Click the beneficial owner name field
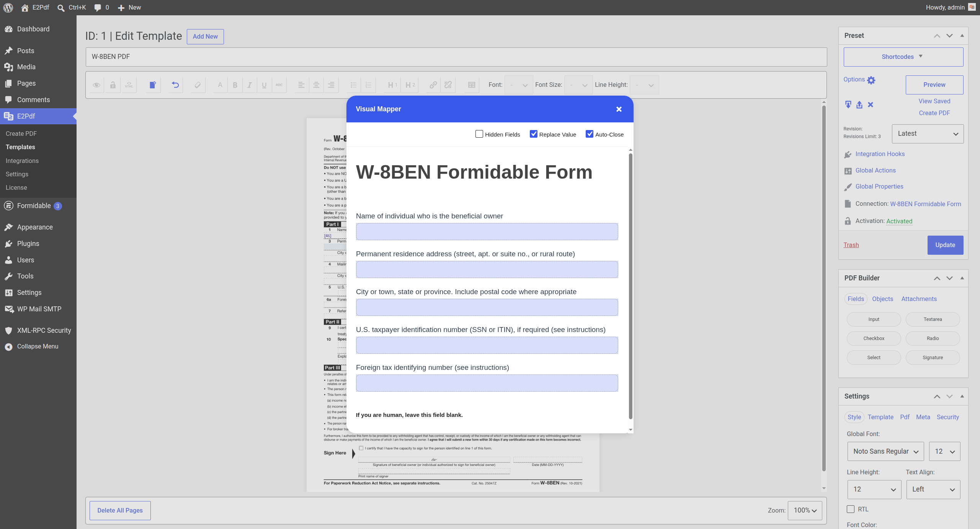 [x=487, y=231]
